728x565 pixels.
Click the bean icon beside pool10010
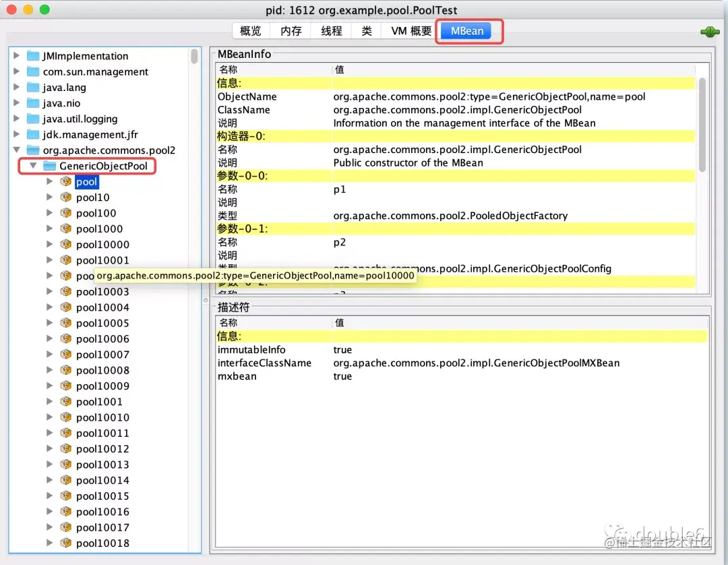(66, 417)
